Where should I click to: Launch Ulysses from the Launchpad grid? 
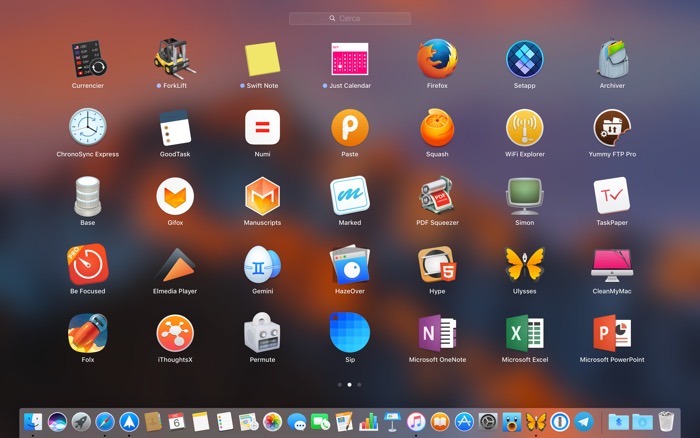(525, 265)
